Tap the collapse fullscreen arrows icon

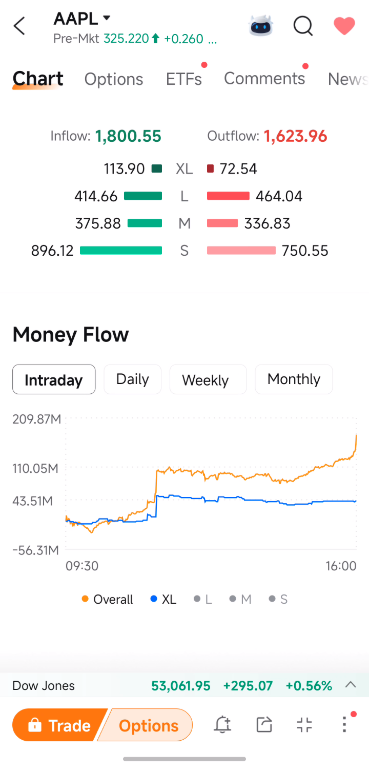305,724
